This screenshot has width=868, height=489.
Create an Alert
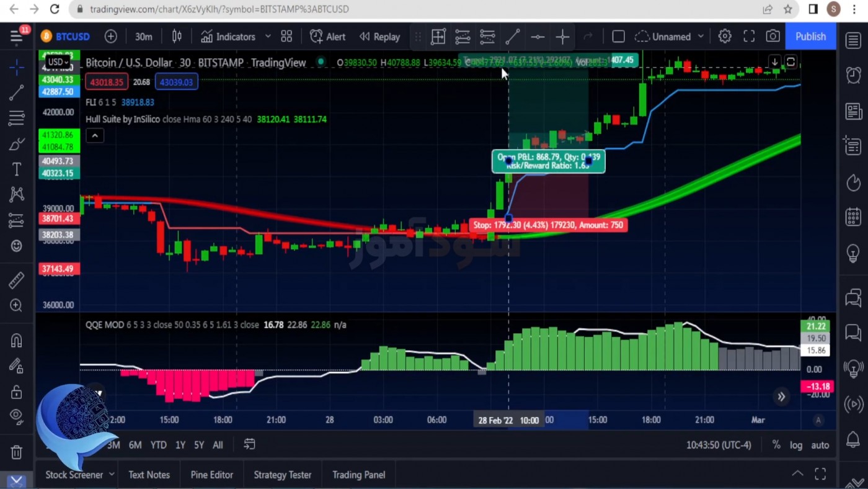click(327, 37)
